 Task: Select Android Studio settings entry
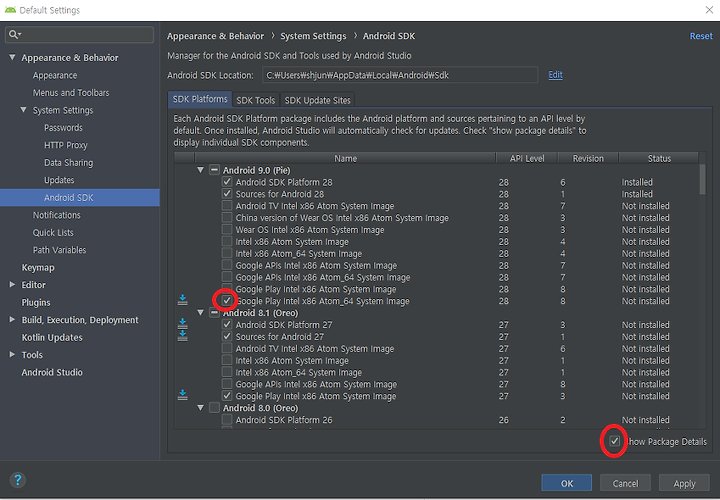point(52,372)
